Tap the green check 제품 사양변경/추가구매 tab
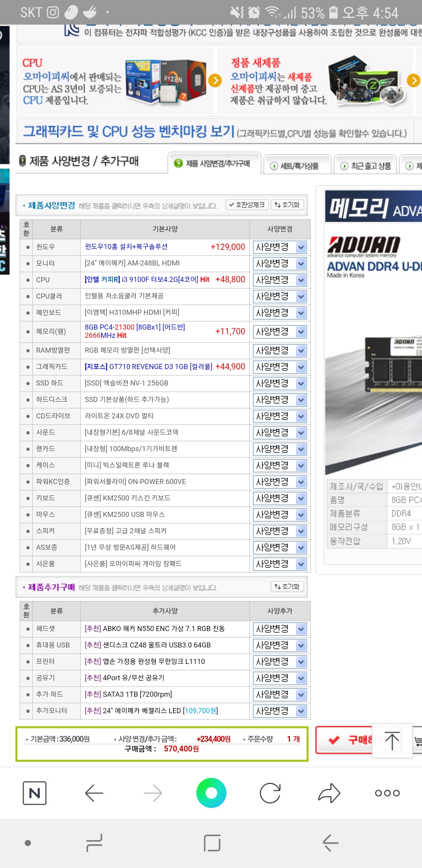Viewport: 422px width, 868px height. (x=214, y=163)
